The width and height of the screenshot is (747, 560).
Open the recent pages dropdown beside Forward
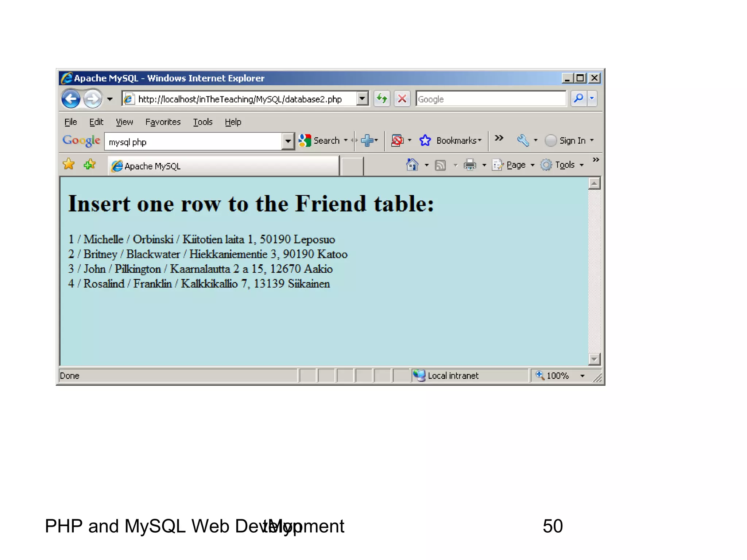110,99
